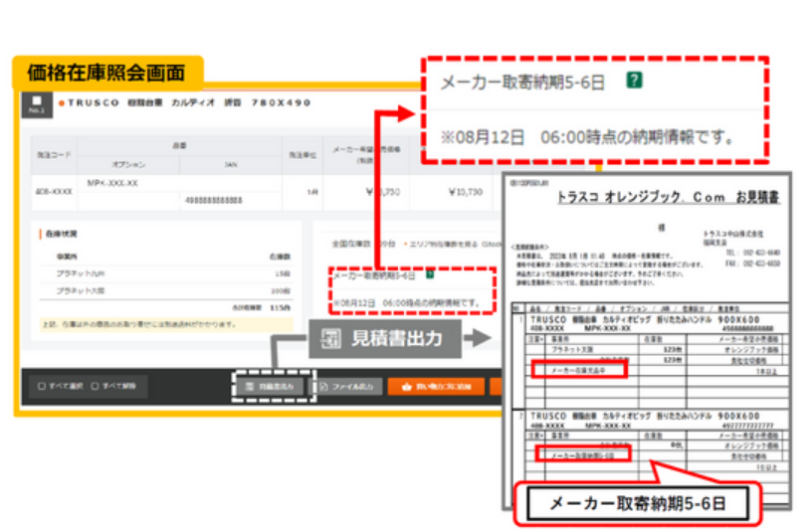
Task: Click the 発注単位 column header
Action: click(303, 155)
